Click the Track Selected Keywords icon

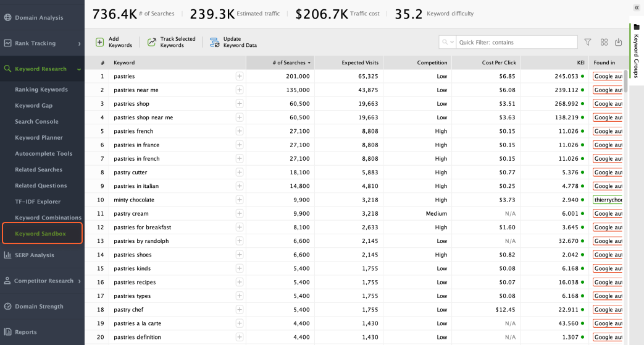pyautogui.click(x=151, y=42)
